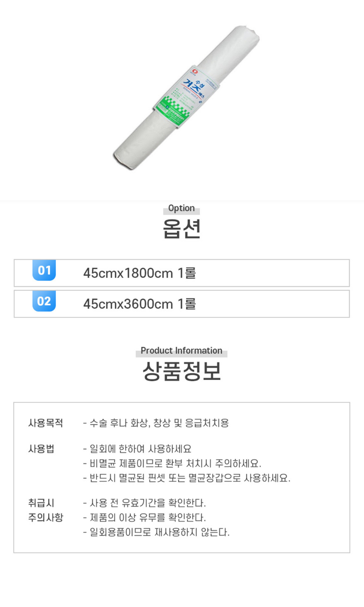Click the blue 02 option badge

click(44, 301)
